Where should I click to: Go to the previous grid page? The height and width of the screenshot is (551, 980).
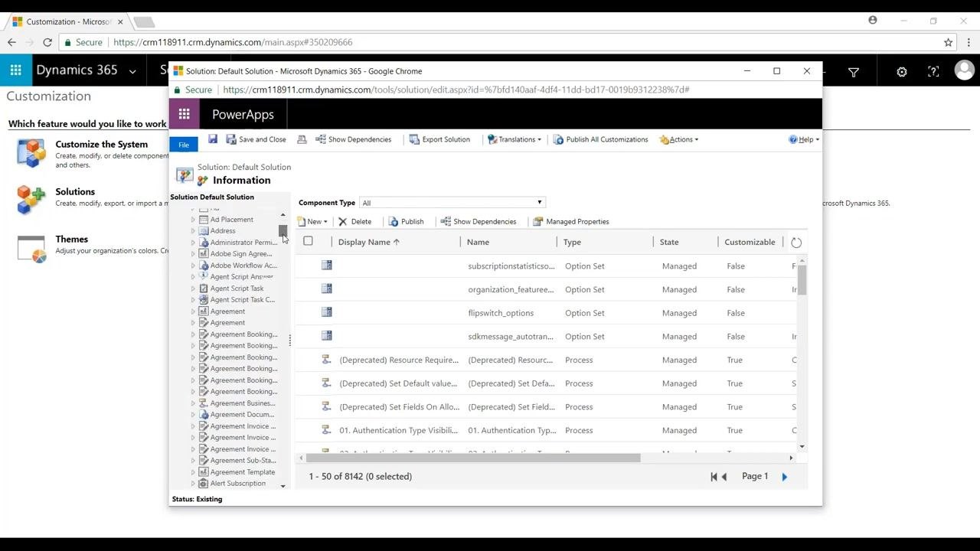point(724,477)
